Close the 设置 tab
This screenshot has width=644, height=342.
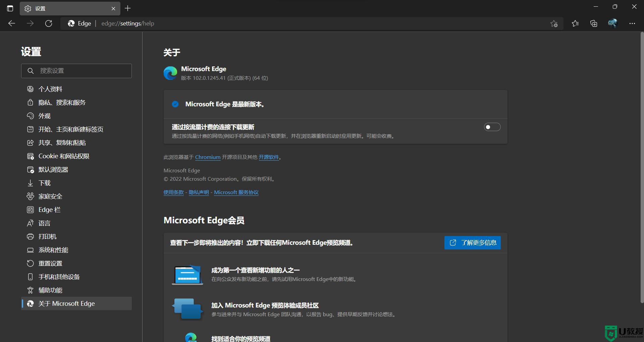(x=113, y=9)
